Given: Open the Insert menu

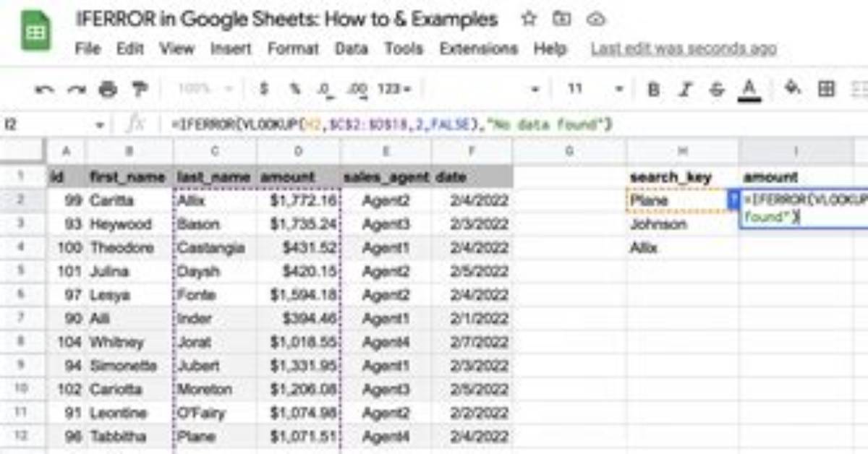Looking at the screenshot, I should pos(231,49).
